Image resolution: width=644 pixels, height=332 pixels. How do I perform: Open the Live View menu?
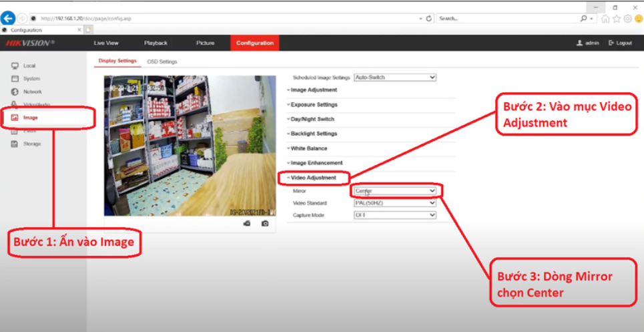click(x=106, y=43)
